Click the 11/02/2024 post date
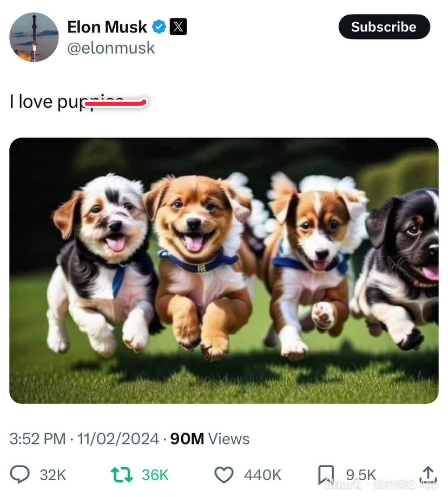The height and width of the screenshot is (497, 448). tap(118, 439)
